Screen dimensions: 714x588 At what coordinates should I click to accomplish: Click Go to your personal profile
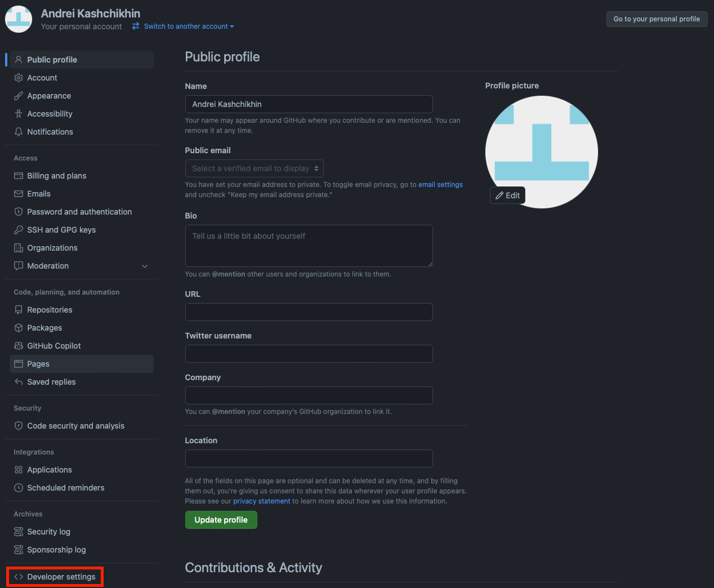(657, 19)
